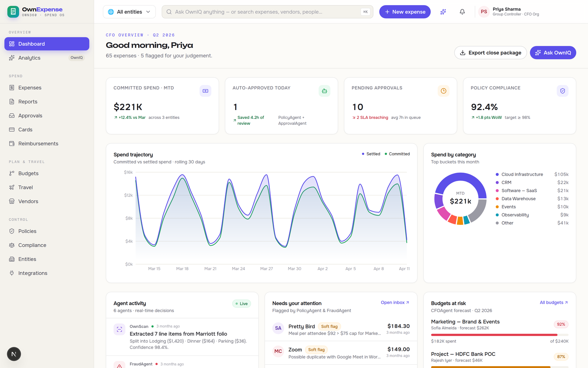Select Dashboard in the sidebar
This screenshot has height=368, width=588.
tap(47, 44)
